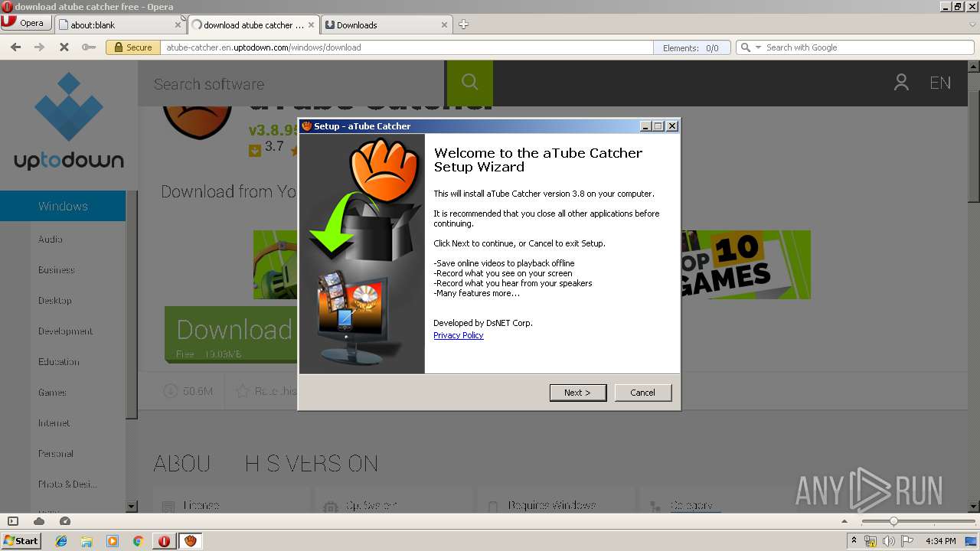Viewport: 980px width, 551px height.
Task: Launch Chrome from taskbar
Action: (x=138, y=540)
